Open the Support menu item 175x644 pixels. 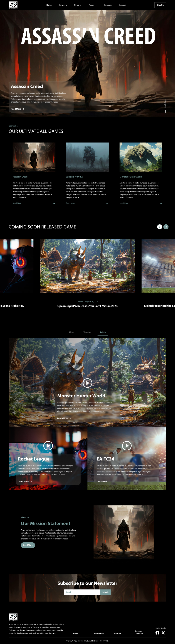coord(122,5)
